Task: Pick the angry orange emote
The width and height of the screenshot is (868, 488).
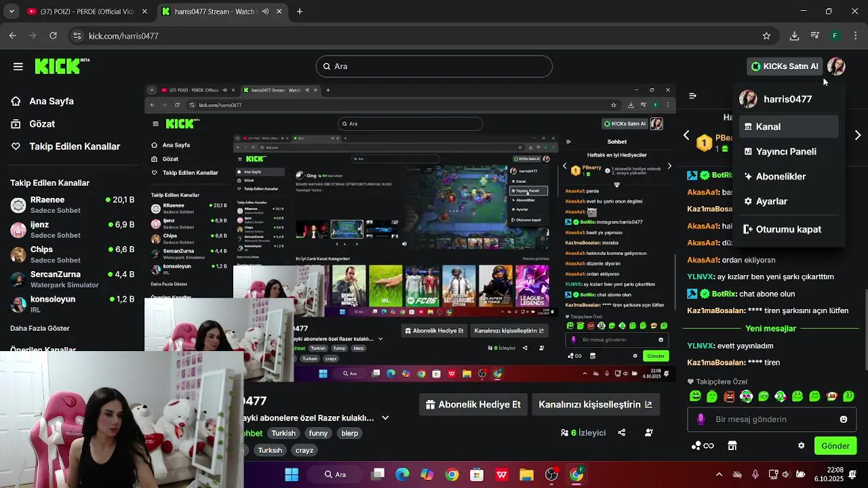Action: coord(729,396)
